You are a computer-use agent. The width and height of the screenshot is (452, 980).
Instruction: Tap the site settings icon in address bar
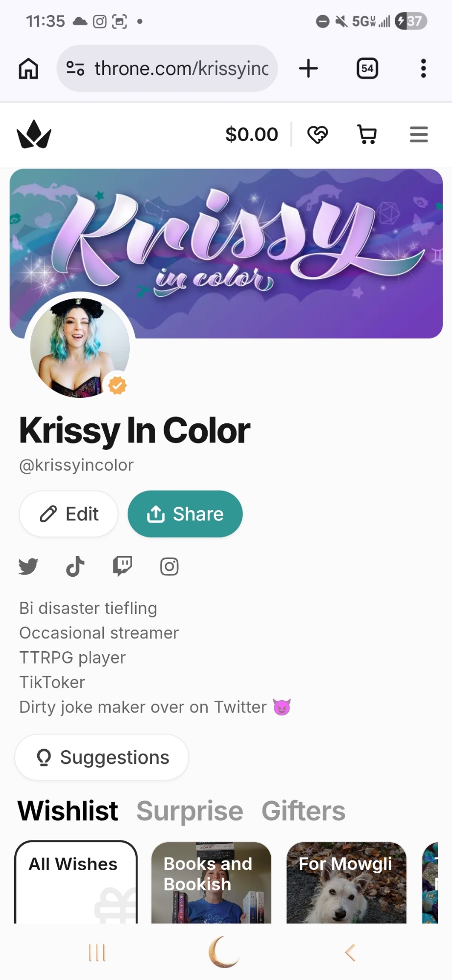tap(75, 69)
